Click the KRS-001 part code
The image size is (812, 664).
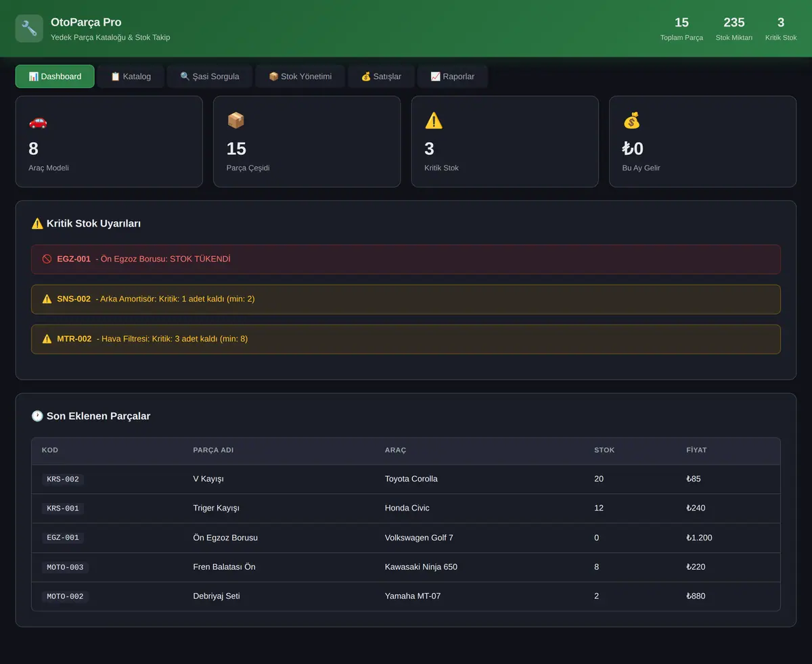pos(63,508)
